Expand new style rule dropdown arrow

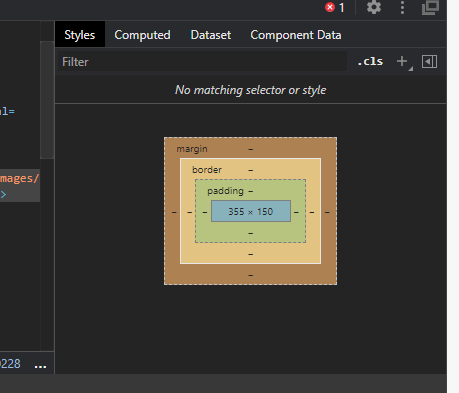coord(411,69)
